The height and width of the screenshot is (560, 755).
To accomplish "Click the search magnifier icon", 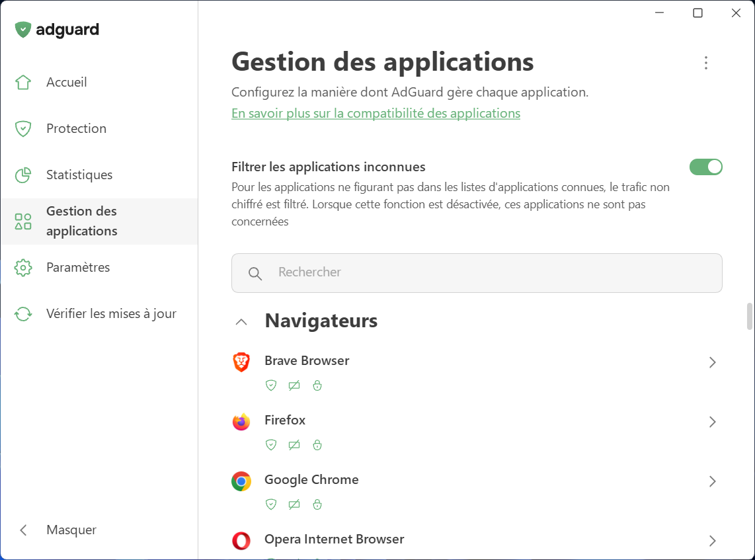I will tap(255, 274).
